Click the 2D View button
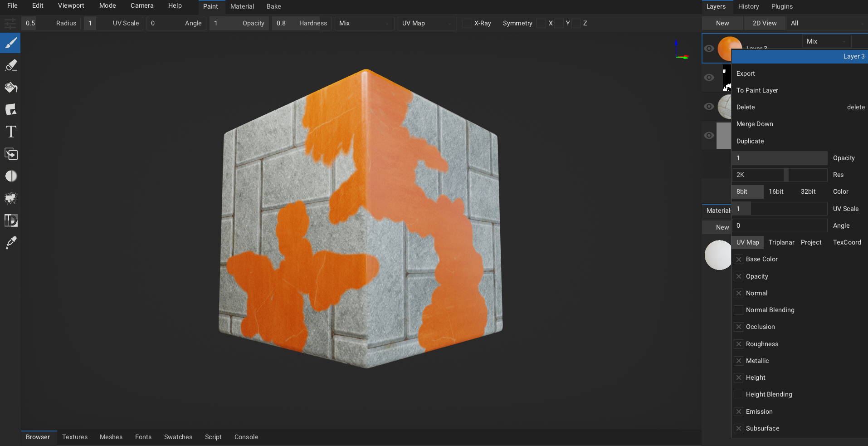 [765, 23]
